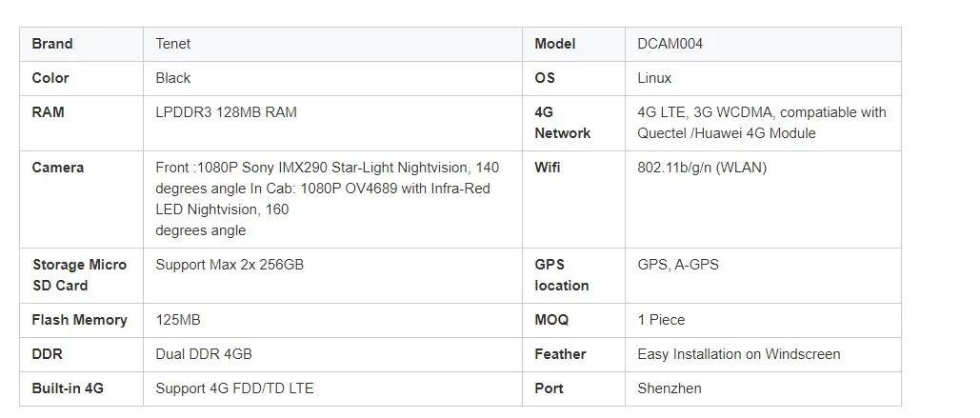Screen dimensions: 980x418
Task: Click the 125MB flash memory value
Action: pyautogui.click(x=178, y=320)
